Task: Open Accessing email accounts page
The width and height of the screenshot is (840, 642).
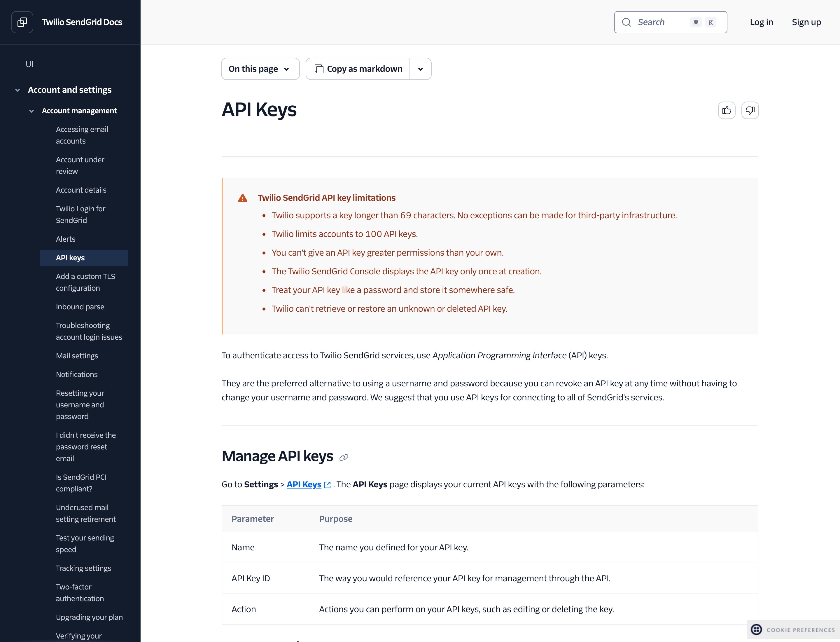Action: click(82, 135)
